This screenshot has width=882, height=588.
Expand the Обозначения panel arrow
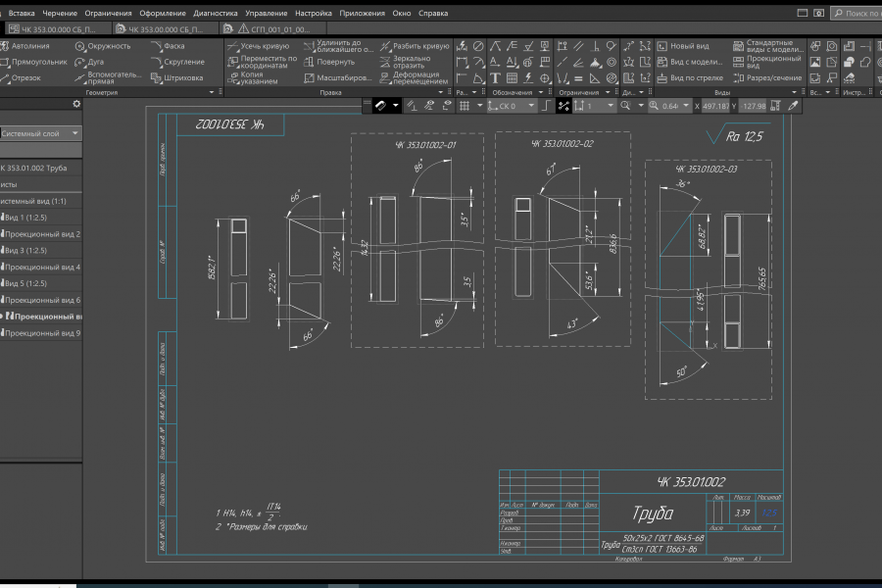(541, 92)
